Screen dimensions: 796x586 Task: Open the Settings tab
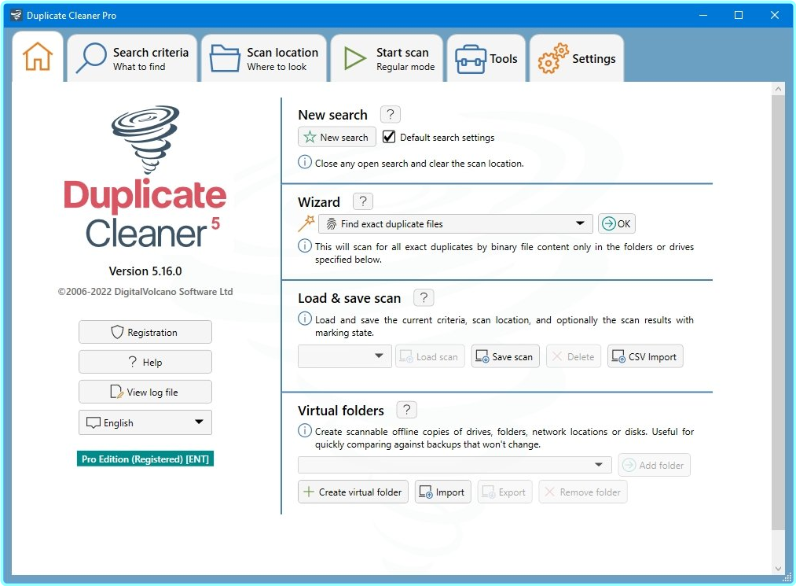point(576,59)
